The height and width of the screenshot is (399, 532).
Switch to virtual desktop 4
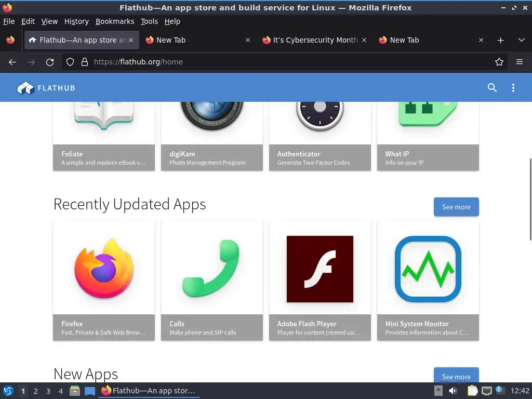[x=61, y=391]
